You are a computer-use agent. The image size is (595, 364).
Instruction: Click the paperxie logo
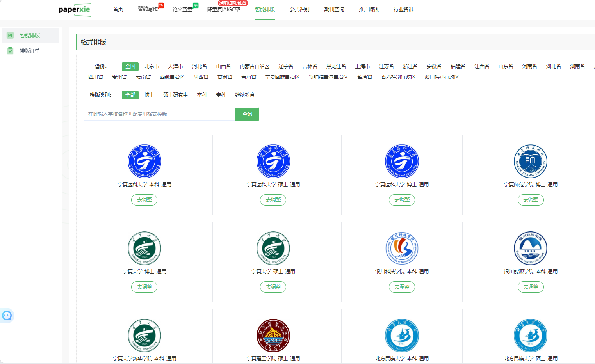pyautogui.click(x=75, y=9)
